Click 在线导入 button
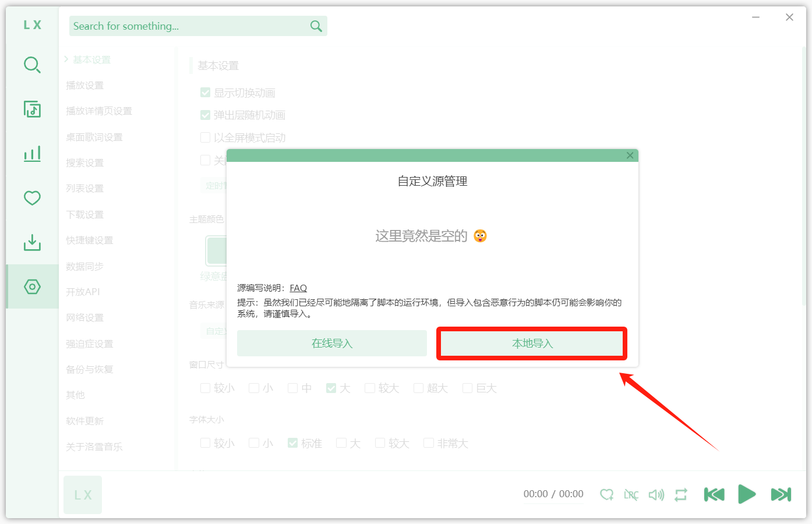 (x=332, y=344)
